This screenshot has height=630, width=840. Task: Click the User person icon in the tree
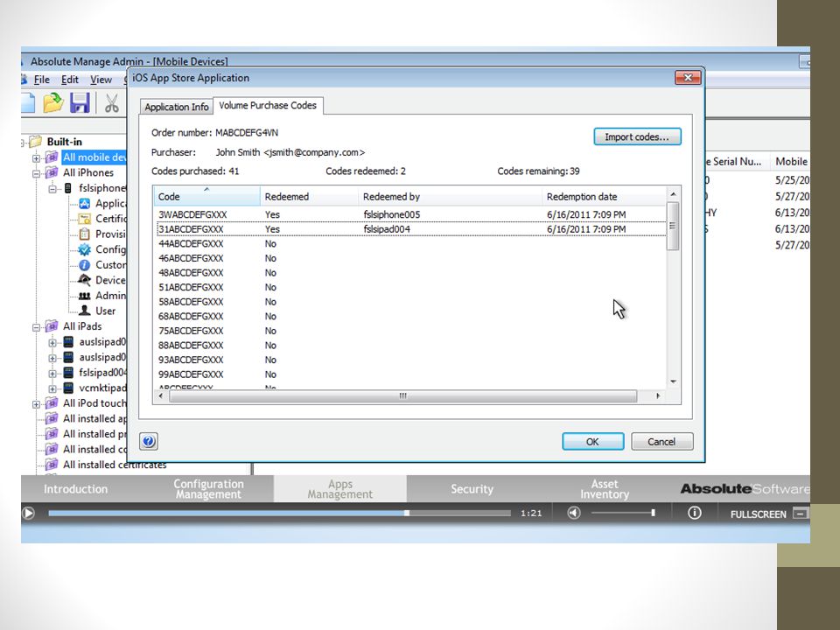coord(85,311)
